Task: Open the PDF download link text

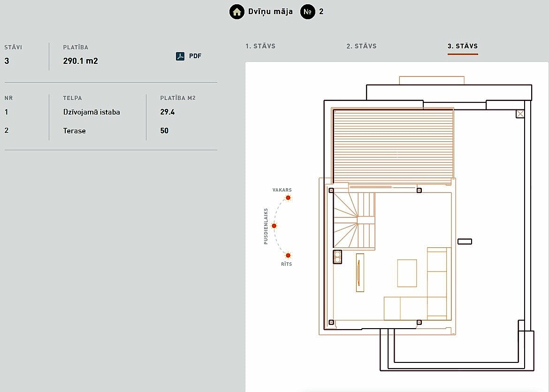Action: [195, 56]
